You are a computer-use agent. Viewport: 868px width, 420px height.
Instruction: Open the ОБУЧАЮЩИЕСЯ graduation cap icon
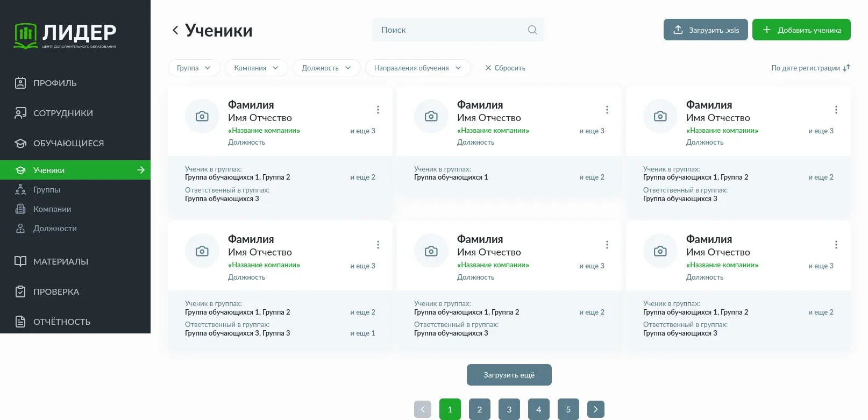[20, 143]
